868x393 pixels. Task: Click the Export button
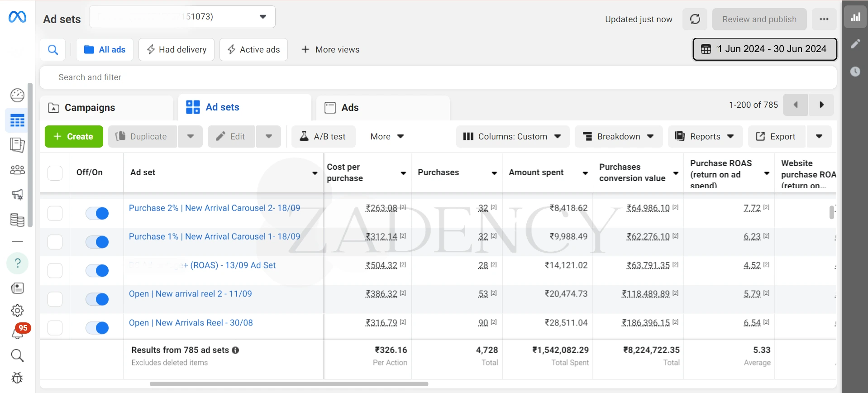click(777, 136)
